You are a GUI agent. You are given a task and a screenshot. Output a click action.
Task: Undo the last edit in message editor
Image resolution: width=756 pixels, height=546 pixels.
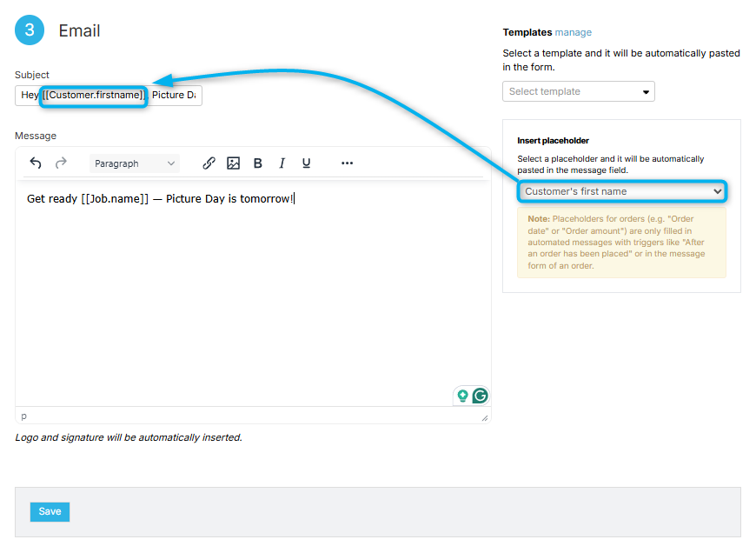tap(36, 163)
